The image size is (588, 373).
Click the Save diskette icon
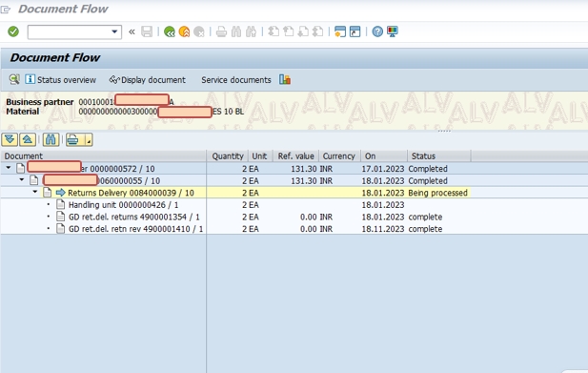147,31
